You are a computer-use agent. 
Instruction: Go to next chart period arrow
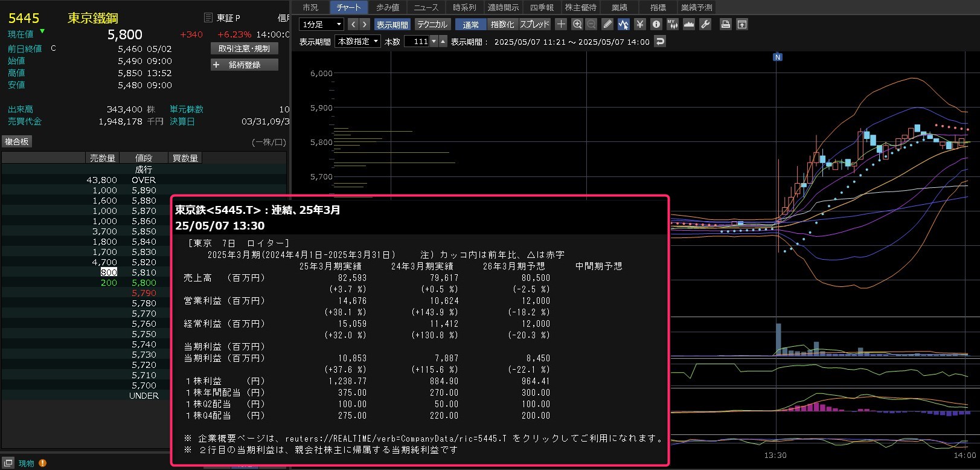click(x=365, y=24)
